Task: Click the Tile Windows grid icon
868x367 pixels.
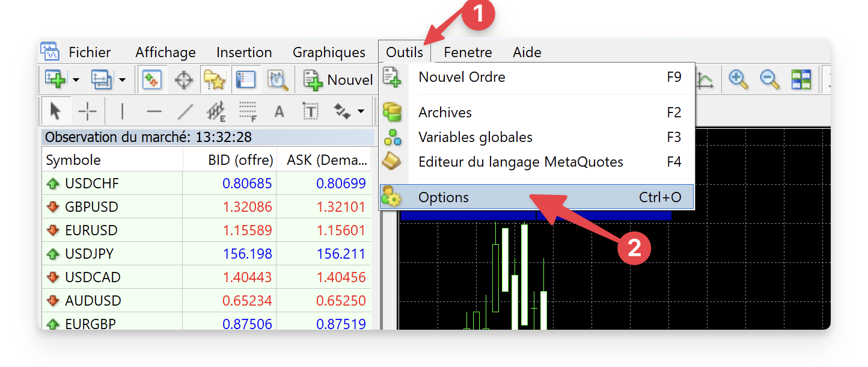Action: click(x=801, y=79)
